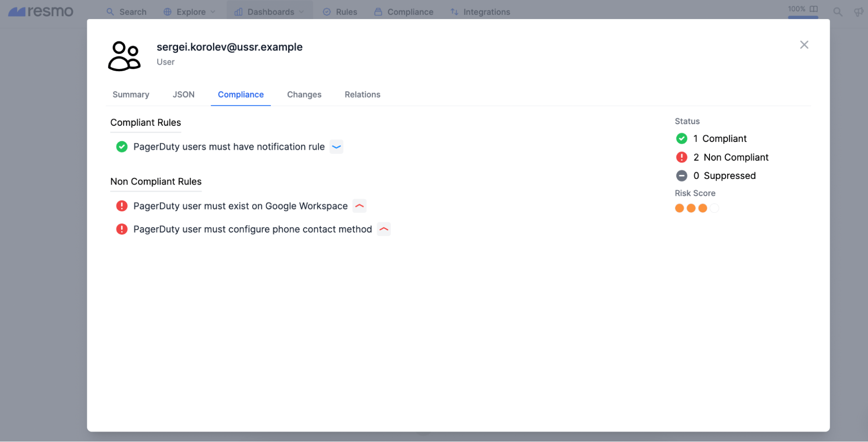
Task: View the Changes tab
Action: click(304, 95)
